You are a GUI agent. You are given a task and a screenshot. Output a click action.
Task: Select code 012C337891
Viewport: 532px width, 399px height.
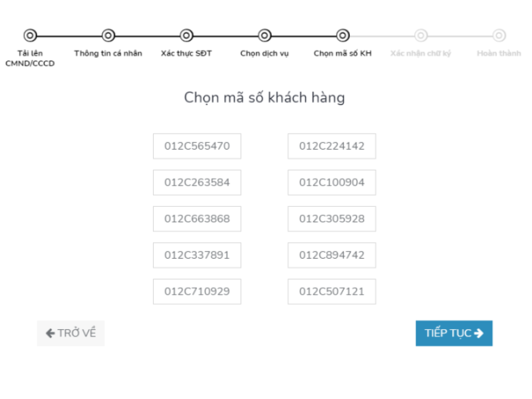pyautogui.click(x=197, y=255)
